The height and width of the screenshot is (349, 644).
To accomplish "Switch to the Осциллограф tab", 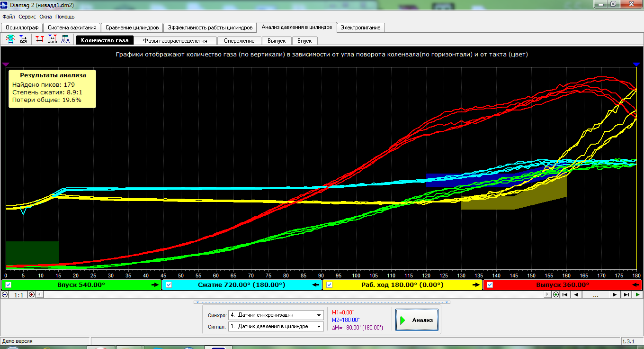I will pyautogui.click(x=22, y=28).
